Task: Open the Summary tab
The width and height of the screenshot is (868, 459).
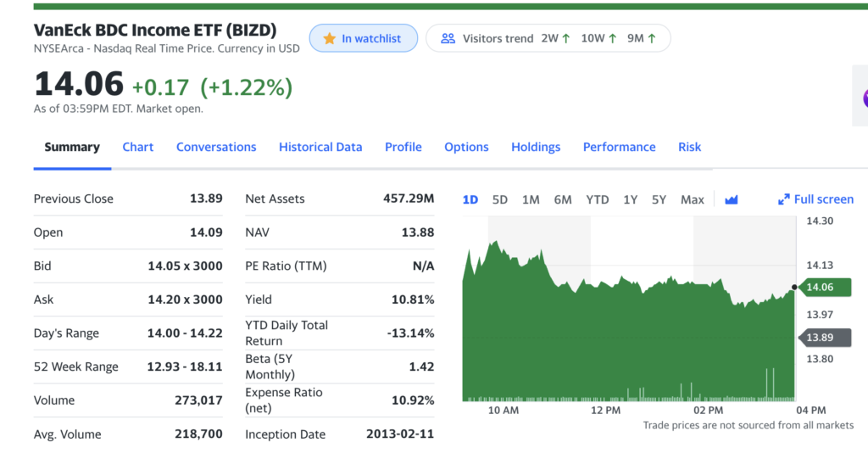Action: (72, 147)
